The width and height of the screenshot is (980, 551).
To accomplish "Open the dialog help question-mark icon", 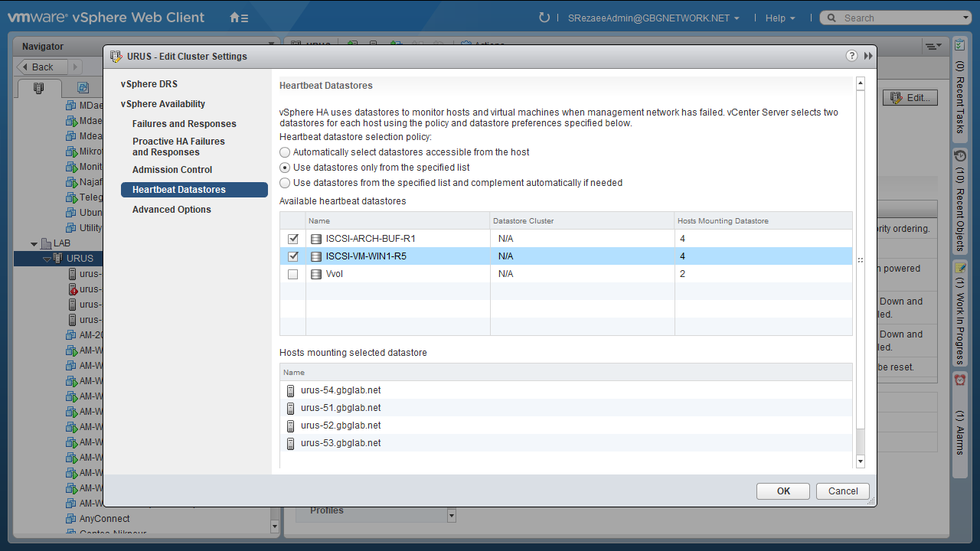I will click(x=851, y=56).
